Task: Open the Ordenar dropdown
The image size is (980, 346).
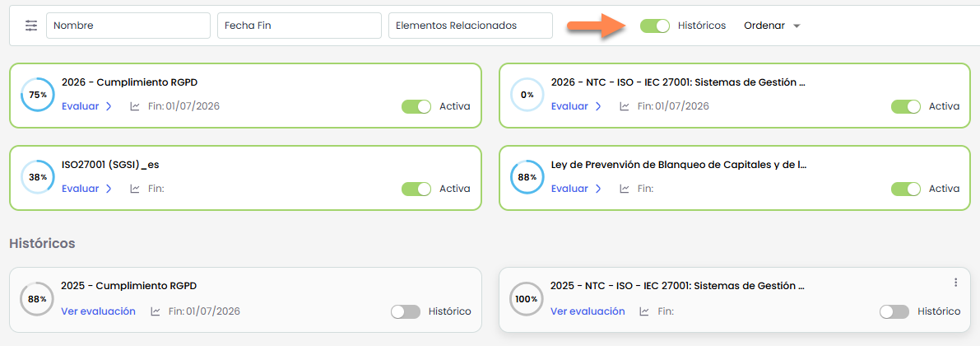Action: 772,26
